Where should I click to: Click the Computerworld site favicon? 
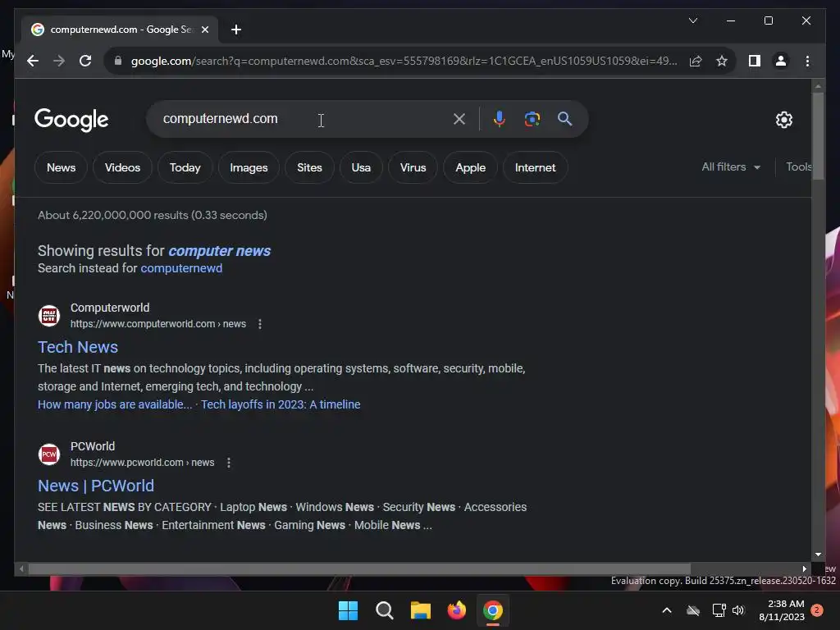click(x=48, y=316)
